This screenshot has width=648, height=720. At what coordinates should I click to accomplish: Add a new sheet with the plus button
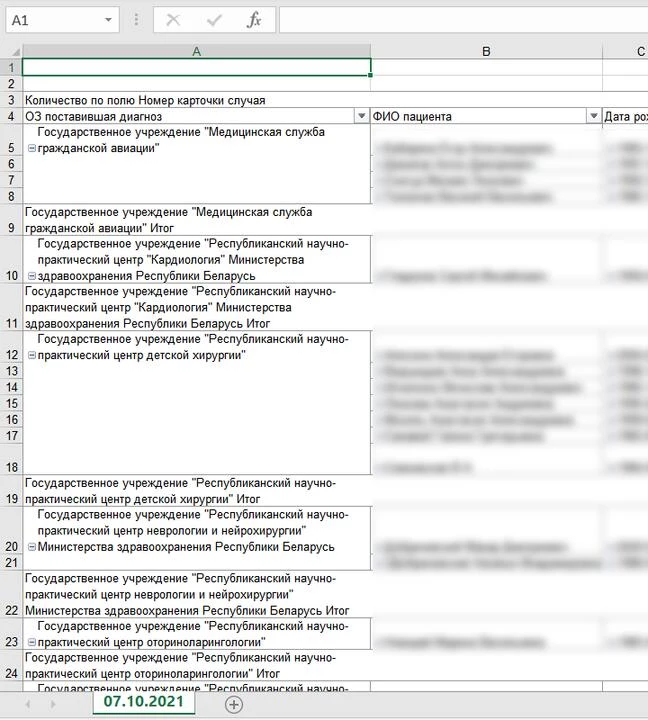(234, 704)
